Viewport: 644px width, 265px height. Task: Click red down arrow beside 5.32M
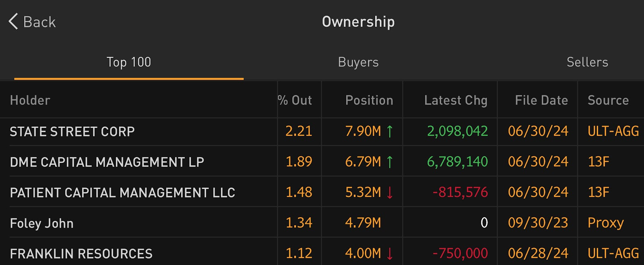coord(390,193)
